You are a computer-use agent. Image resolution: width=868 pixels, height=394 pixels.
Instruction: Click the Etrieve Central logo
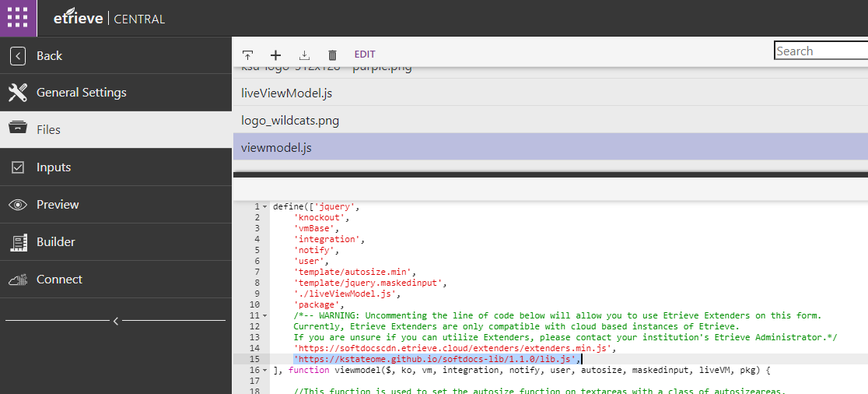coord(109,18)
